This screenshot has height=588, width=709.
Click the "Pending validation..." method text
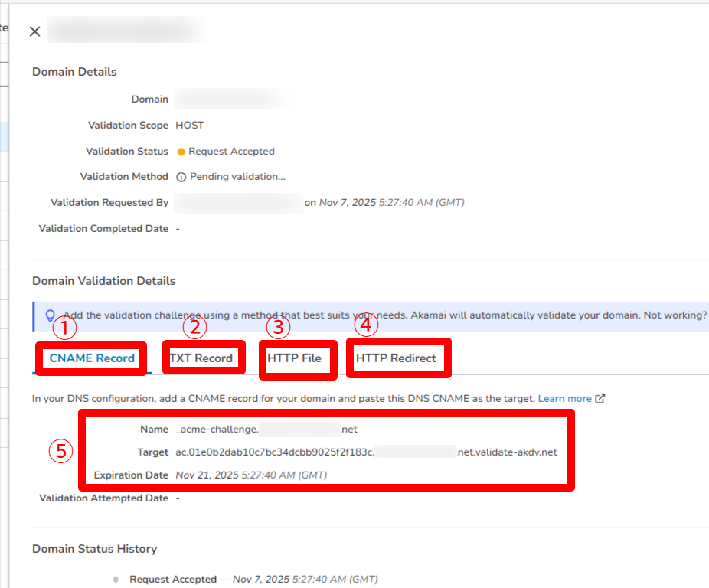coord(237,177)
